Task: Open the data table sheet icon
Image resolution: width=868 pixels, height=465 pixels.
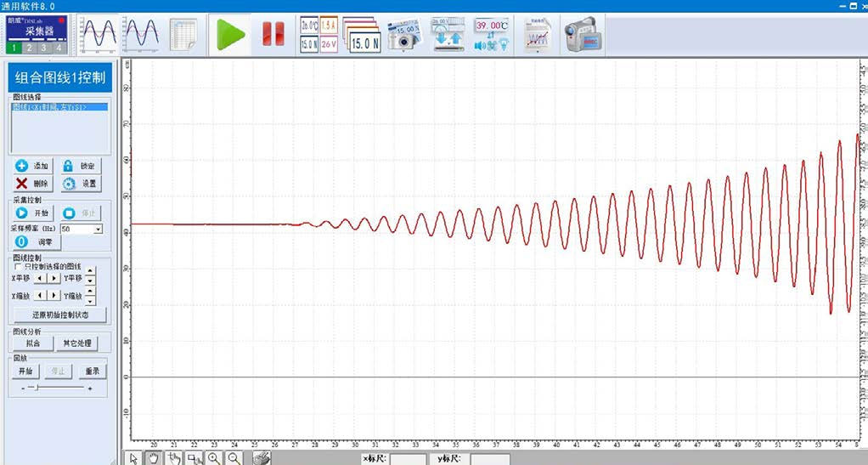Action: click(x=183, y=34)
